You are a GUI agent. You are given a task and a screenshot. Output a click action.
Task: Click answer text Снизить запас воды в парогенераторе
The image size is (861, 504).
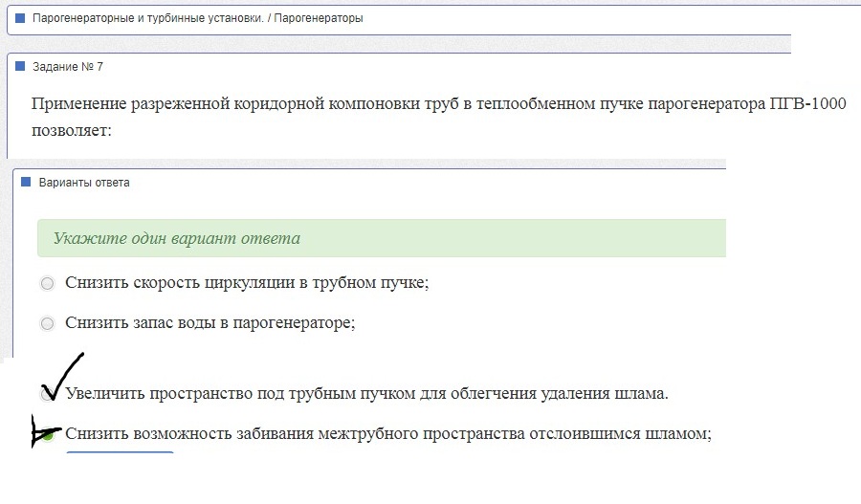210,322
